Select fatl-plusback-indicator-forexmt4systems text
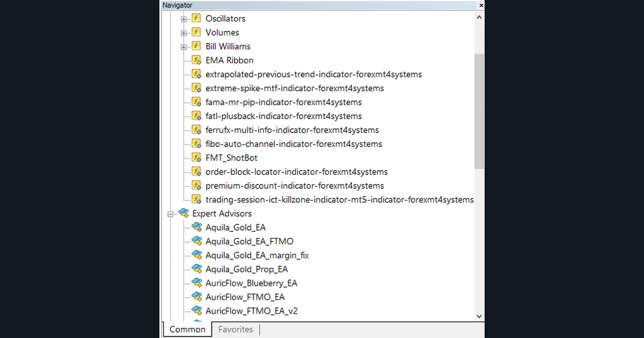Viewport: 644px width, 338px height. (x=284, y=116)
